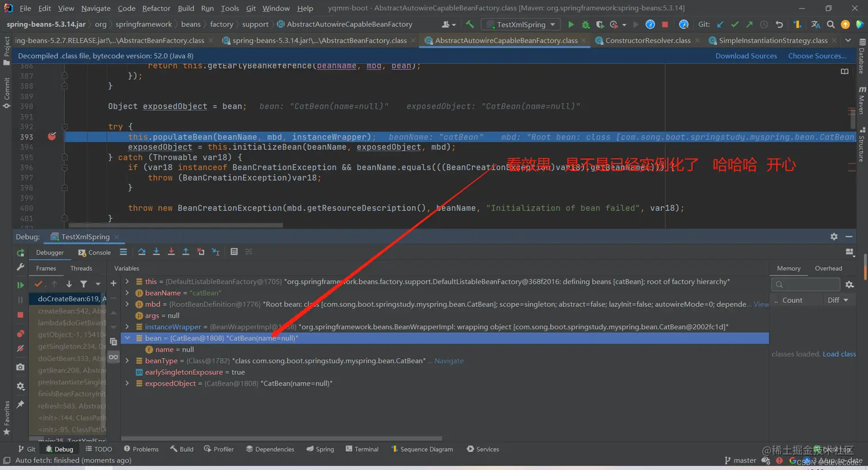Click Rerun TestXmlSpring debug icon
Screen dimensions: 868x470
click(21, 253)
